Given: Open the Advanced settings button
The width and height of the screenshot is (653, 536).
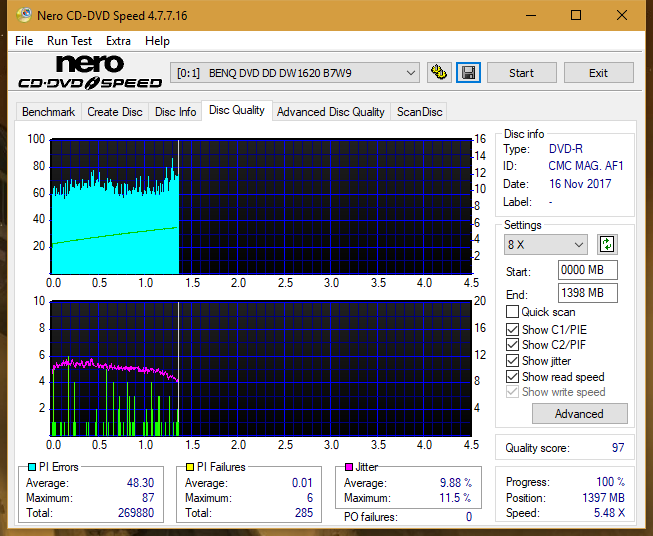Looking at the screenshot, I should [579, 414].
